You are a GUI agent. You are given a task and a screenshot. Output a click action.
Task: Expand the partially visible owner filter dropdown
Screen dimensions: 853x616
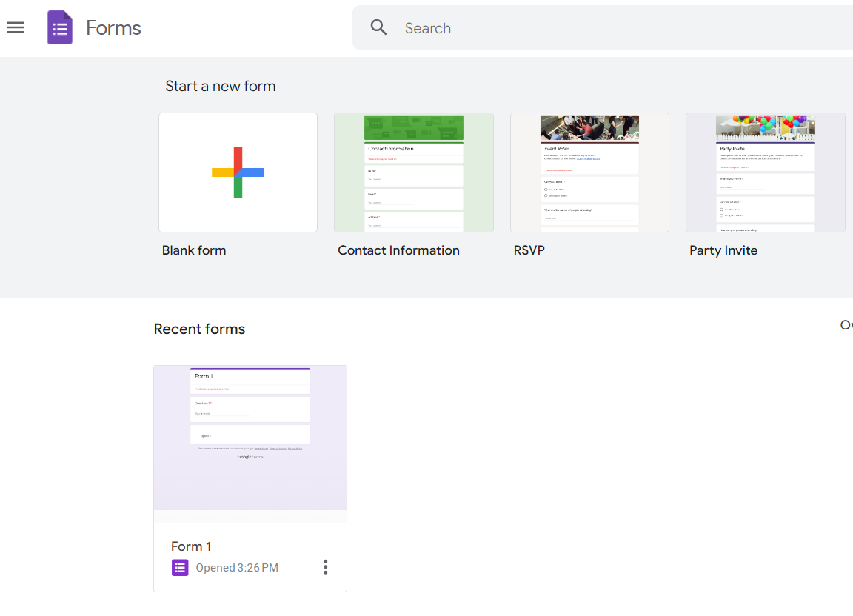click(846, 325)
